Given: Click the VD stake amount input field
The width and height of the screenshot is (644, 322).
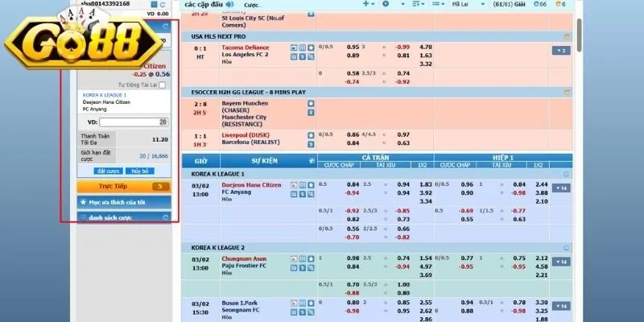Looking at the screenshot, I should pos(133,122).
